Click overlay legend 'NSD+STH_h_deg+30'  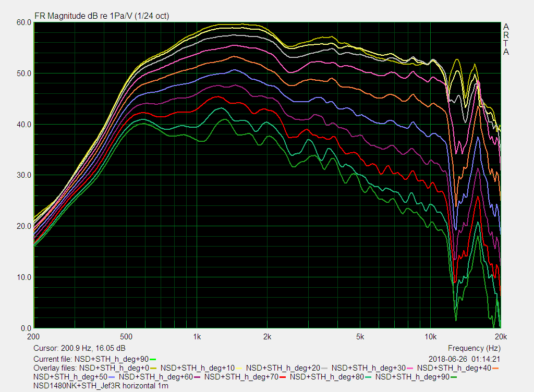[369, 368]
